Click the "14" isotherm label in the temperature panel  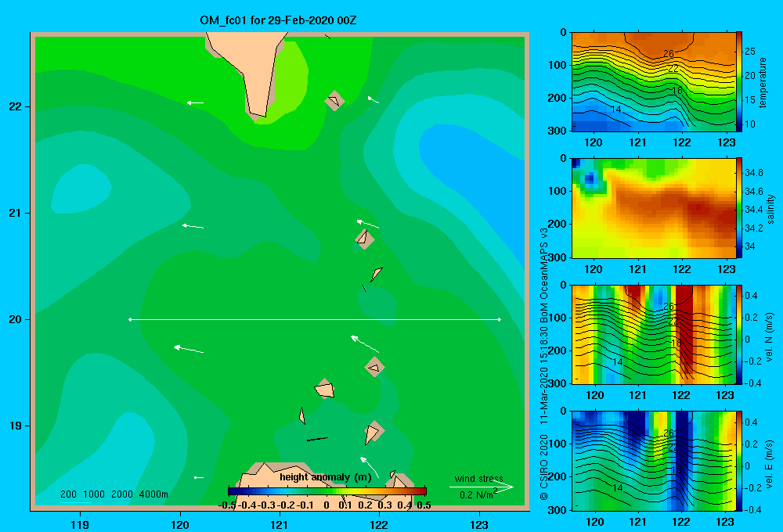click(616, 109)
